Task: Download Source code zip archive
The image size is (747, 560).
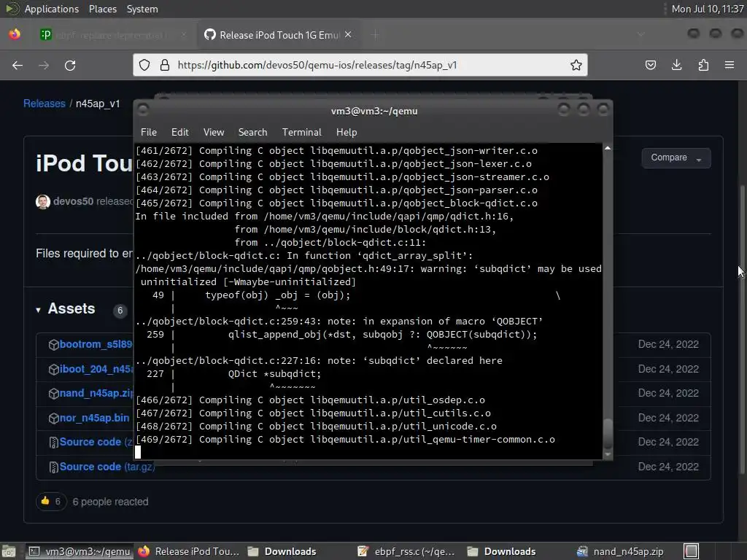Action: coord(96,442)
